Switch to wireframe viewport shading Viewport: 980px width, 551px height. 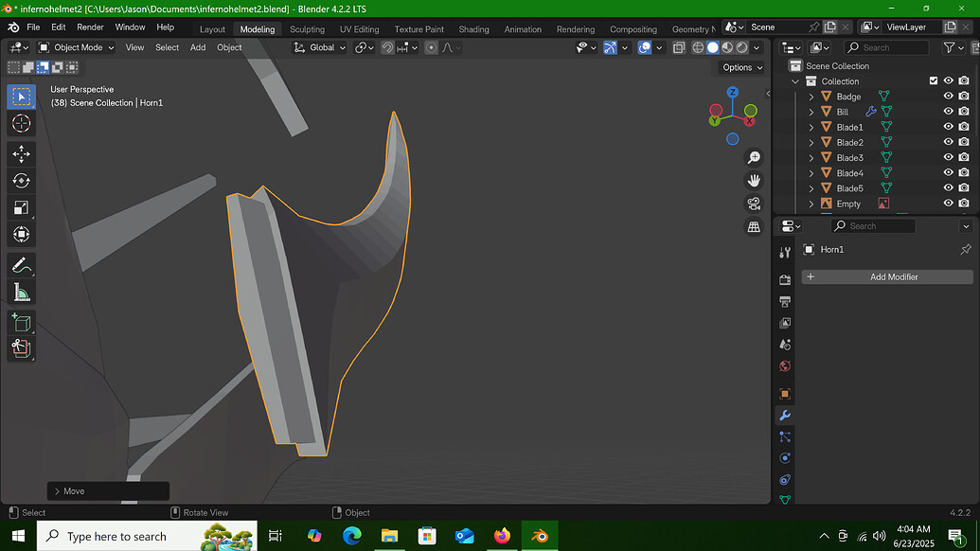[x=698, y=47]
